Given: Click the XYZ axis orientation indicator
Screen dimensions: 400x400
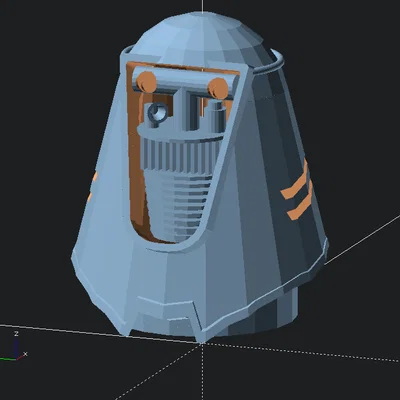Looking at the screenshot, I should point(14,347).
